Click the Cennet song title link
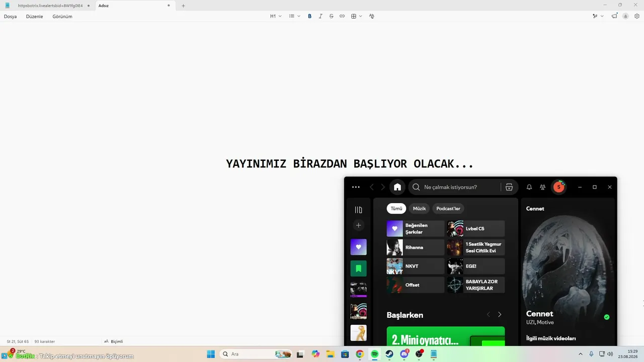The image size is (644, 362). click(540, 314)
